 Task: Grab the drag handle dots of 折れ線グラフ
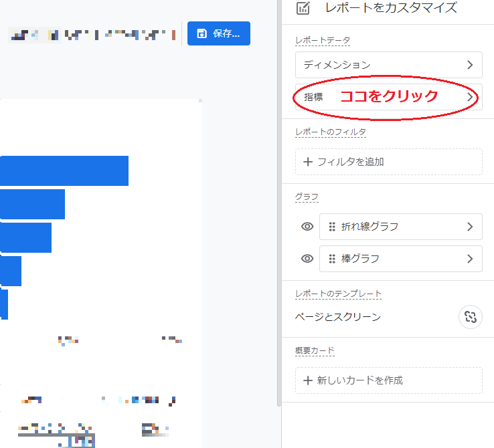coord(332,227)
